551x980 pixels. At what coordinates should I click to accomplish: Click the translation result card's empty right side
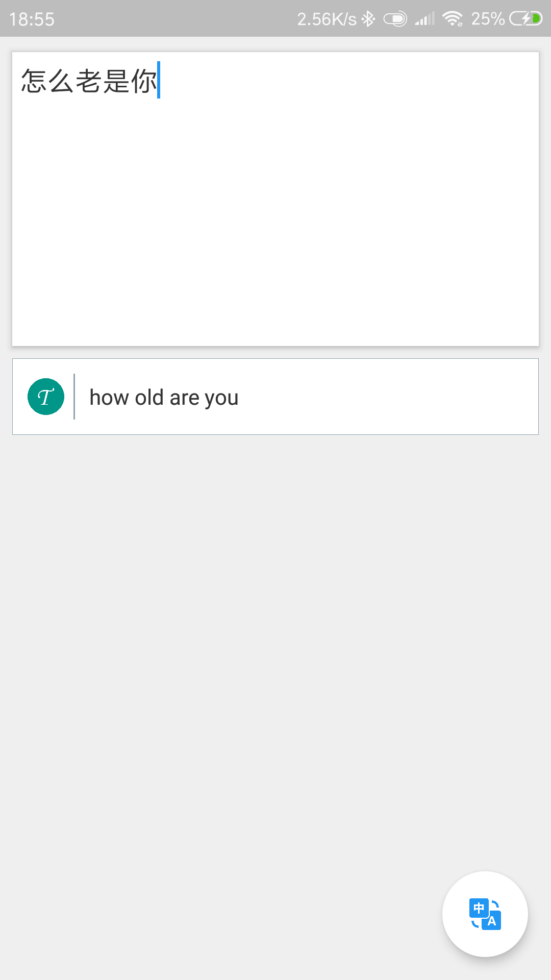click(388, 397)
